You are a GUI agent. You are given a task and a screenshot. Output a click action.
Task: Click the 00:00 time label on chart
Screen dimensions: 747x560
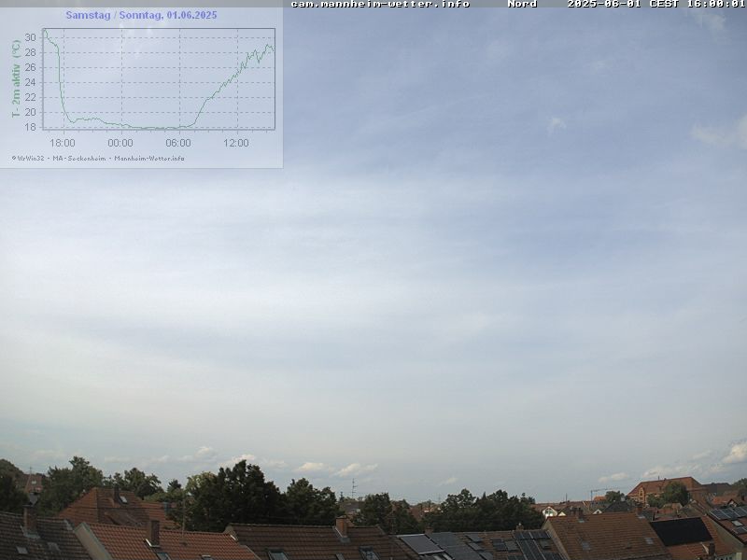[x=120, y=143]
